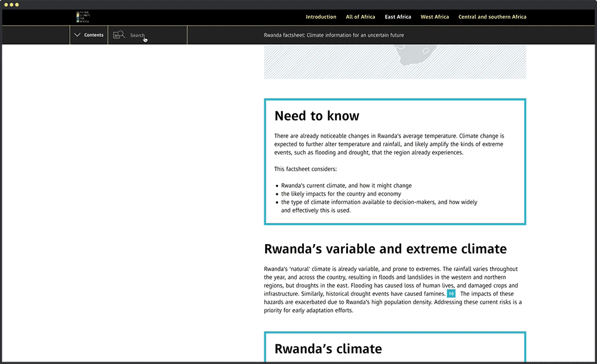Open the Contents dropdown label
The width and height of the screenshot is (597, 364).
coord(94,35)
